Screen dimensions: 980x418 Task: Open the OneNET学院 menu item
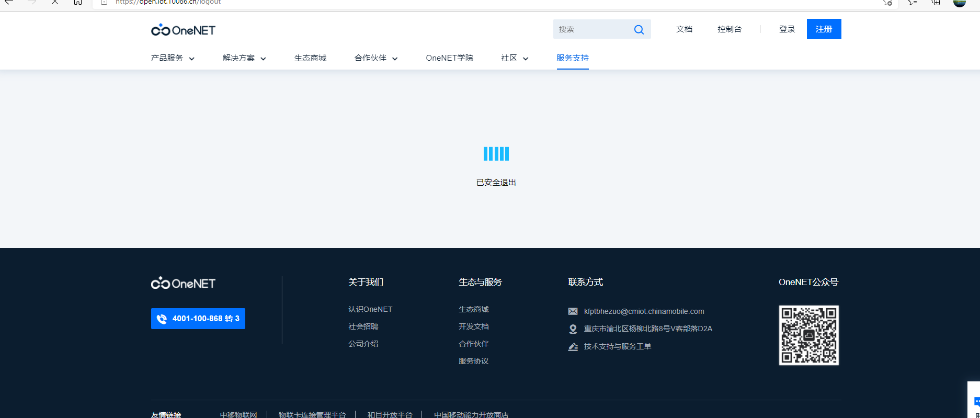point(449,58)
